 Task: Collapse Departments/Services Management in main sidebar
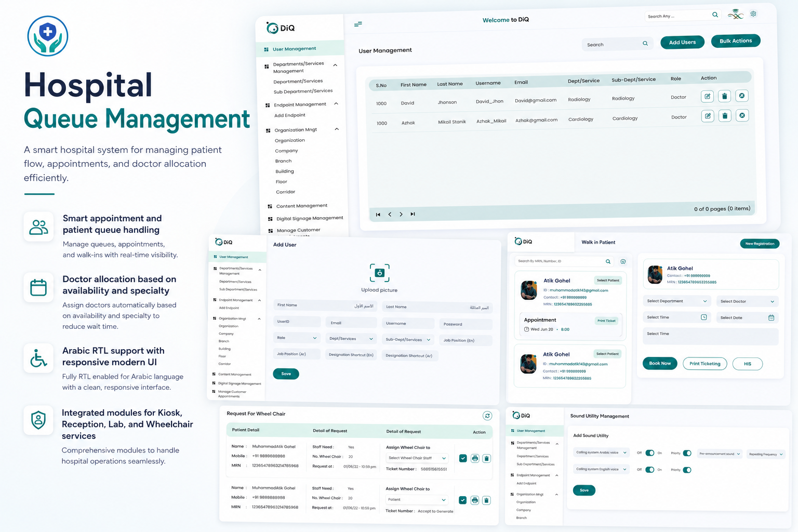coord(335,65)
